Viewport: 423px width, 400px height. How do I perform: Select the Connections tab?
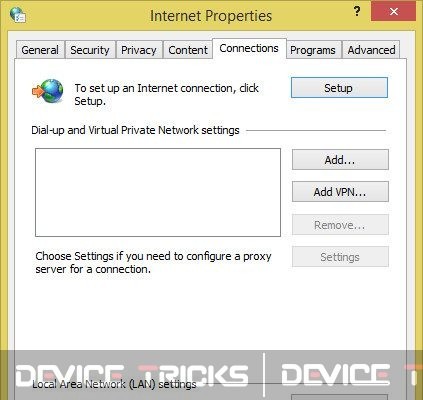(x=249, y=49)
